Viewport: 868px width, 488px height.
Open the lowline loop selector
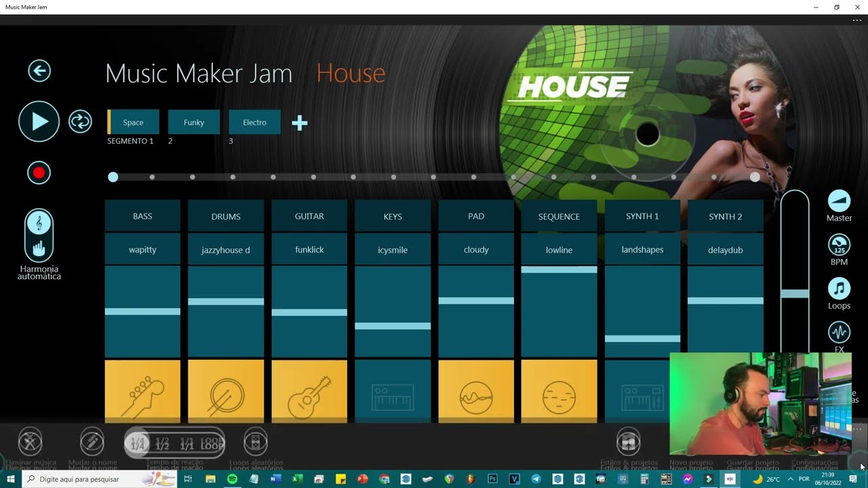[x=559, y=249]
